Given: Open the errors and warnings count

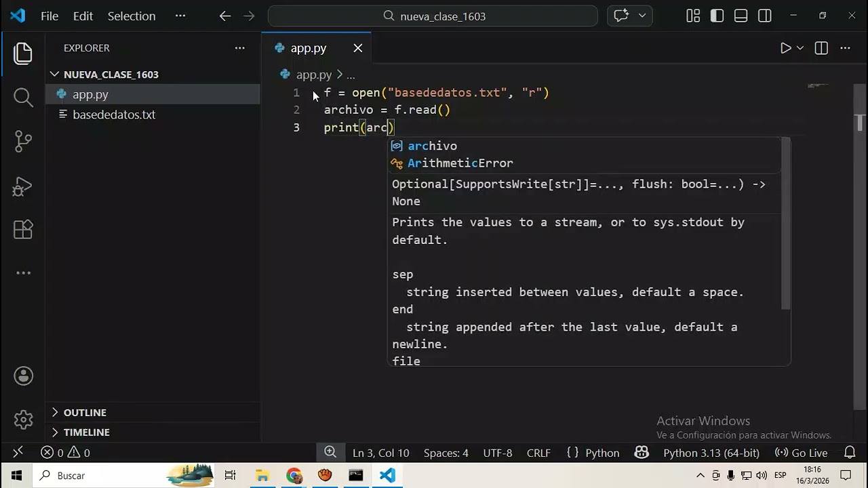Looking at the screenshot, I should (x=65, y=453).
